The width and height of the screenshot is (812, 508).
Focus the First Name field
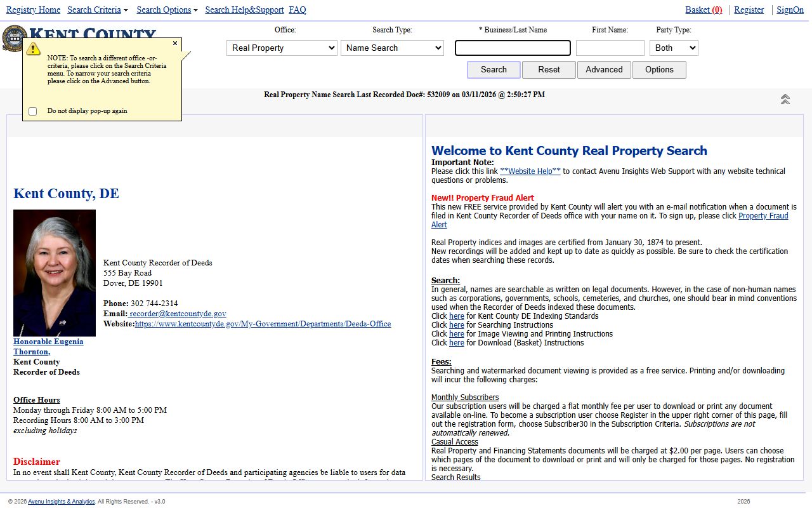click(610, 48)
